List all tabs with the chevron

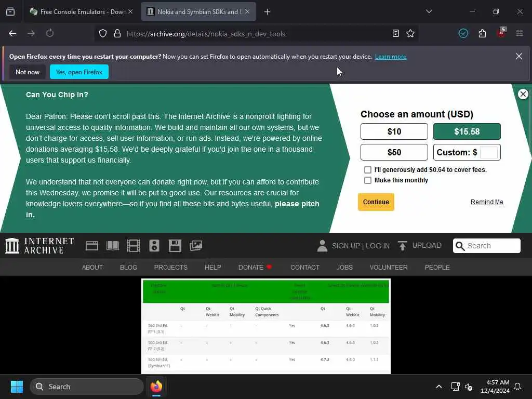(429, 11)
